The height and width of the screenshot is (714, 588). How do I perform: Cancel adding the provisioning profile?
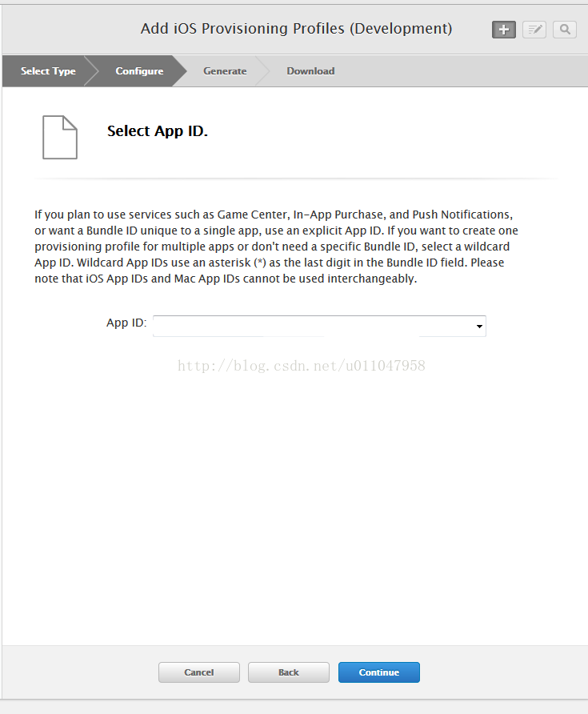199,672
